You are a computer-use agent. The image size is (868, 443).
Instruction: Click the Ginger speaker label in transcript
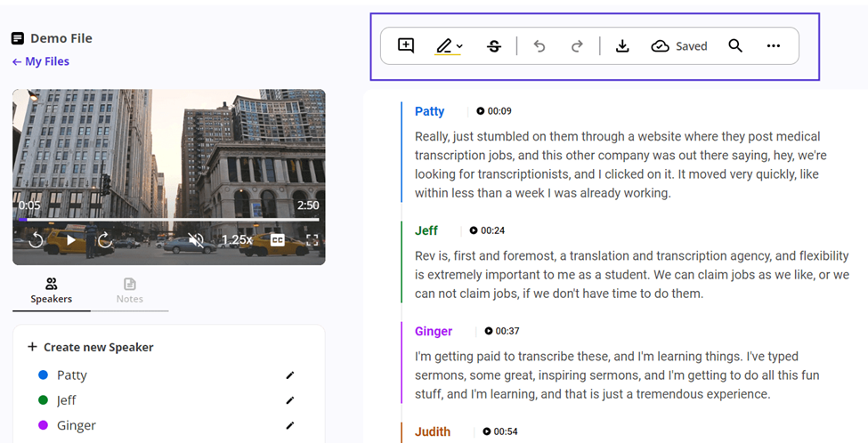coord(434,331)
